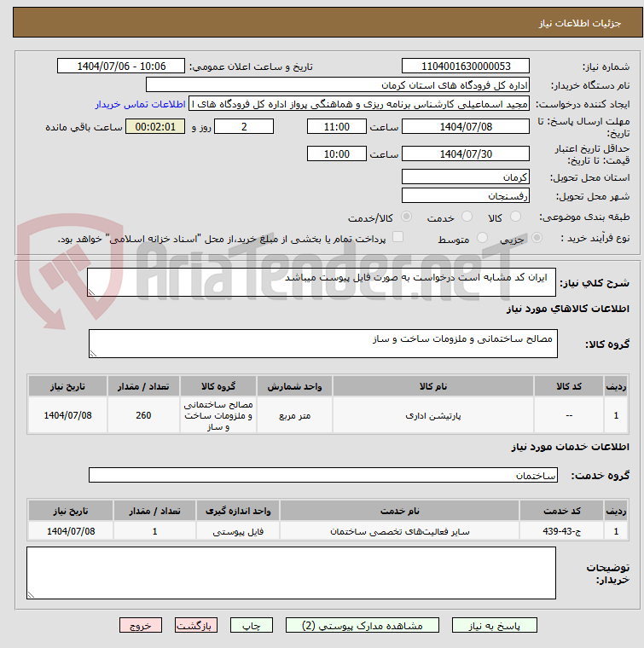Click the deadline time 11:00 field

[336, 126]
